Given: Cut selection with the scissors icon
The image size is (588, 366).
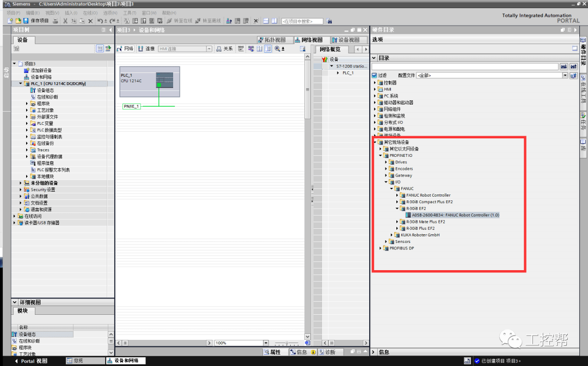Looking at the screenshot, I should pos(65,21).
